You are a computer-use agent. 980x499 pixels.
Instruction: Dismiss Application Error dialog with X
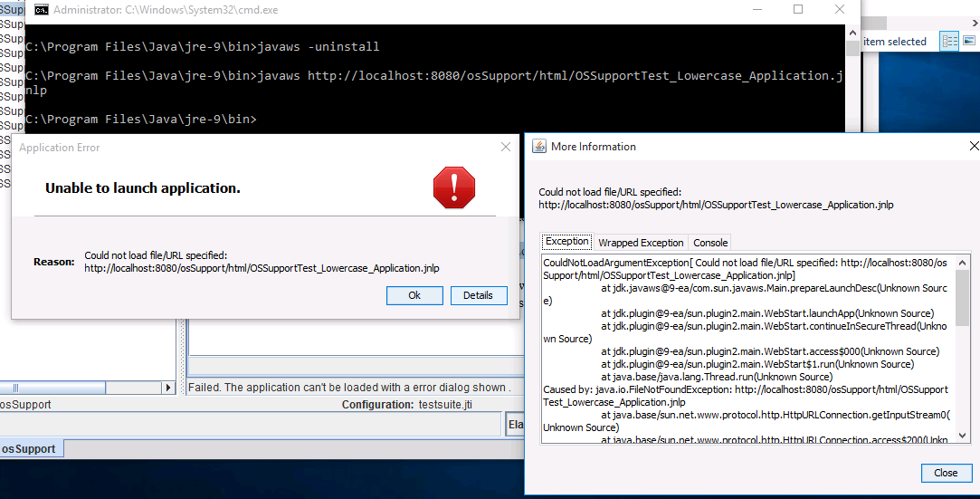(x=506, y=147)
